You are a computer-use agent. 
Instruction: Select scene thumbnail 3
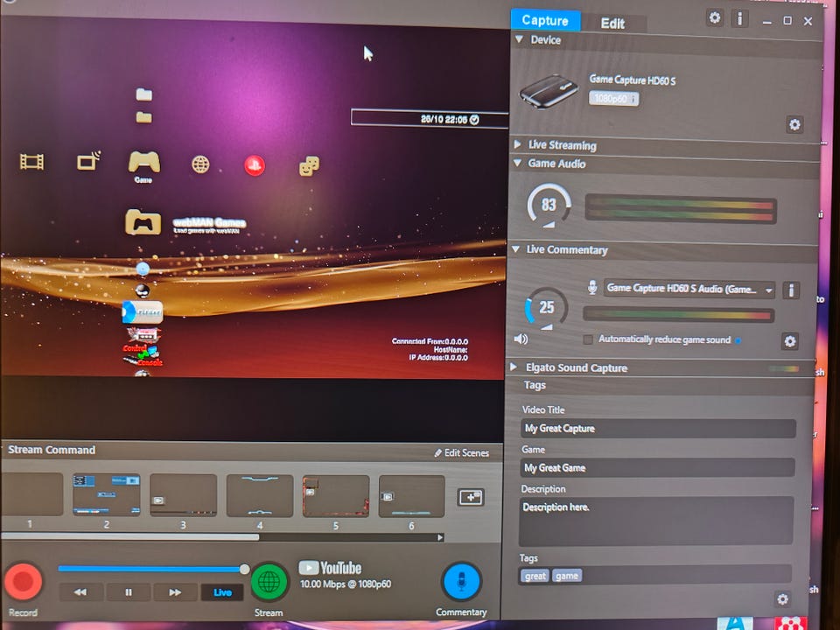[x=183, y=495]
